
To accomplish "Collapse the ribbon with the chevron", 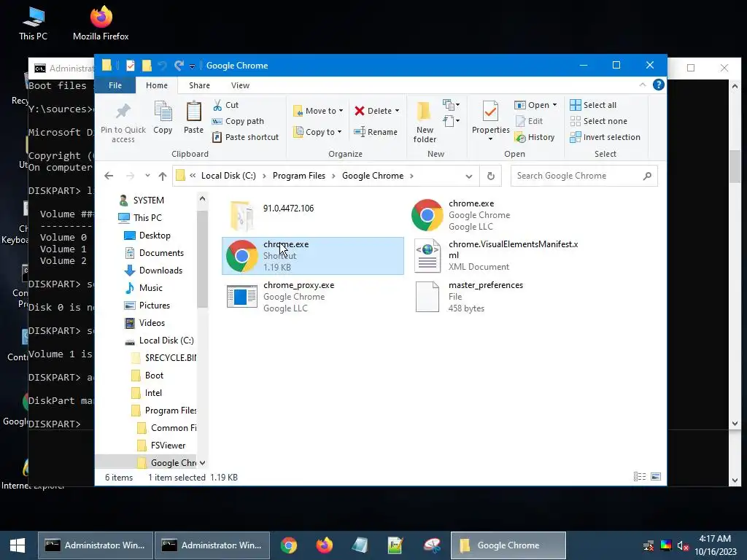I will (x=642, y=85).
